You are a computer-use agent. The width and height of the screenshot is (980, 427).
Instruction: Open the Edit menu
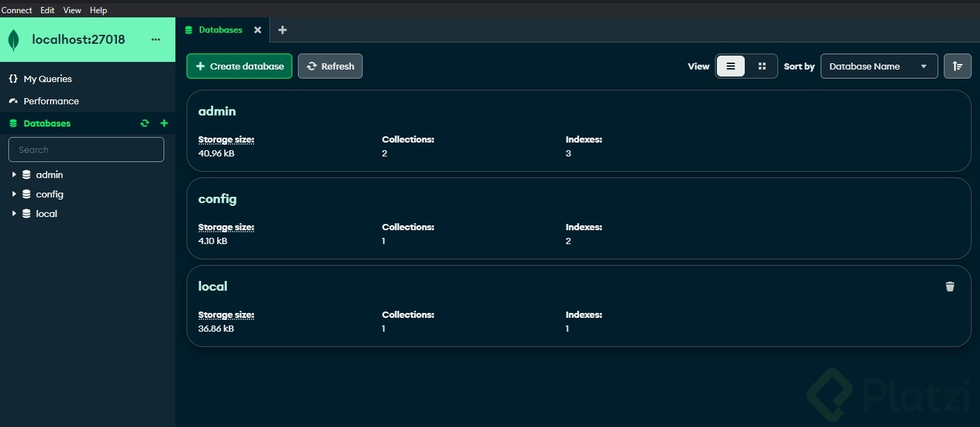47,10
